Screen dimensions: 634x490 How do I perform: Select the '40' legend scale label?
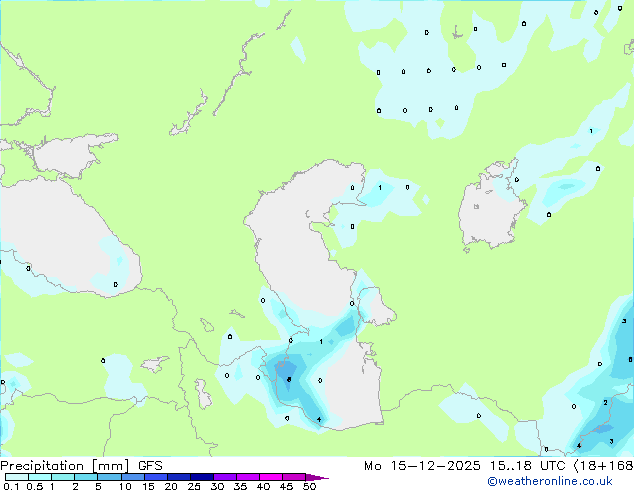[x=263, y=486]
